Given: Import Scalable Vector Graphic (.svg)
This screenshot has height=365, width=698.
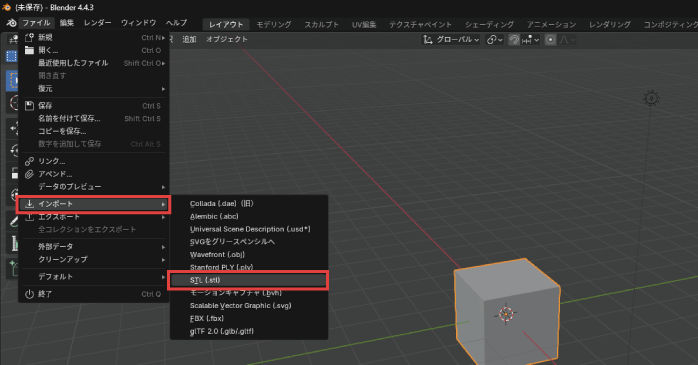Looking at the screenshot, I should tap(249, 306).
